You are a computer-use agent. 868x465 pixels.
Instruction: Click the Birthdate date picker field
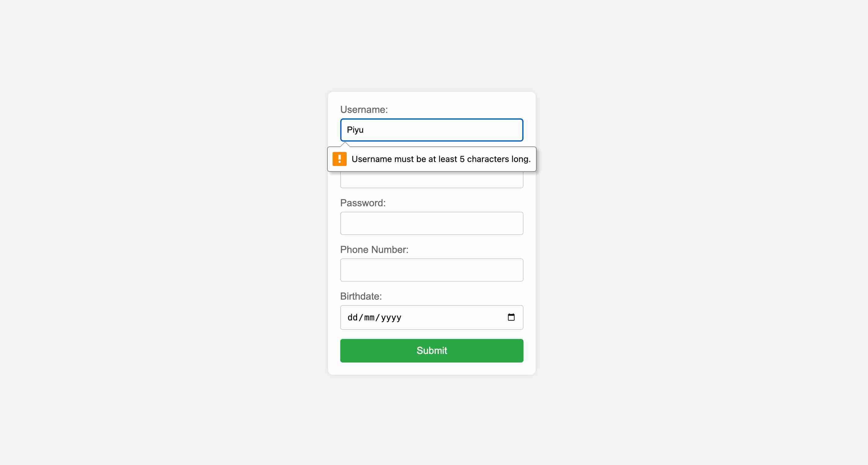click(x=432, y=316)
